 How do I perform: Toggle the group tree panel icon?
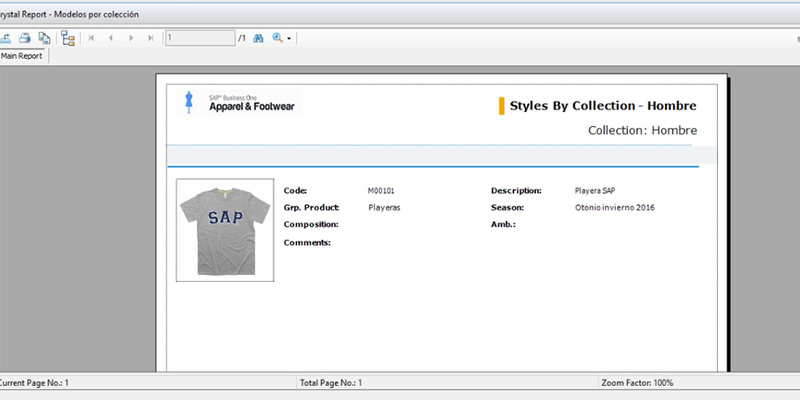click(68, 38)
